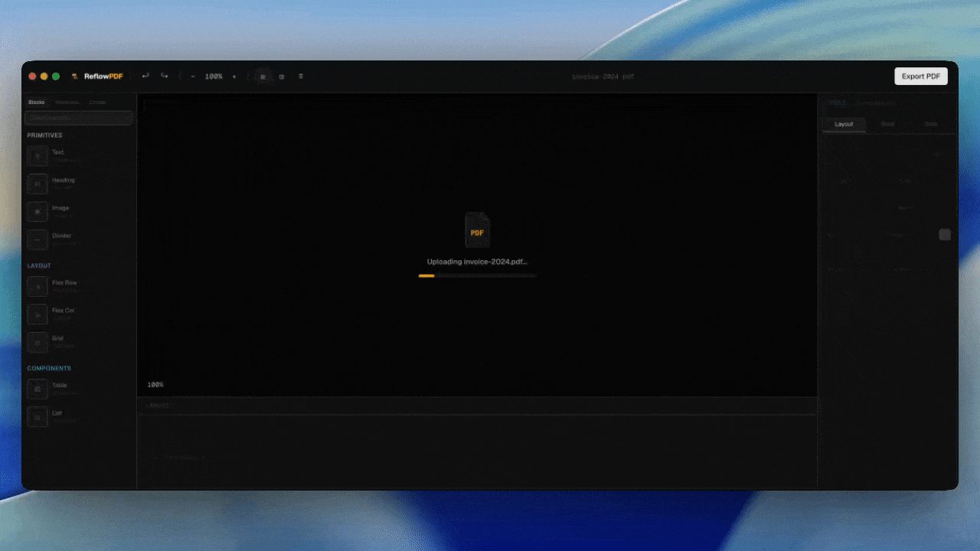Click the redo arrow in the toolbar
This screenshot has width=980, height=551.
(164, 76)
